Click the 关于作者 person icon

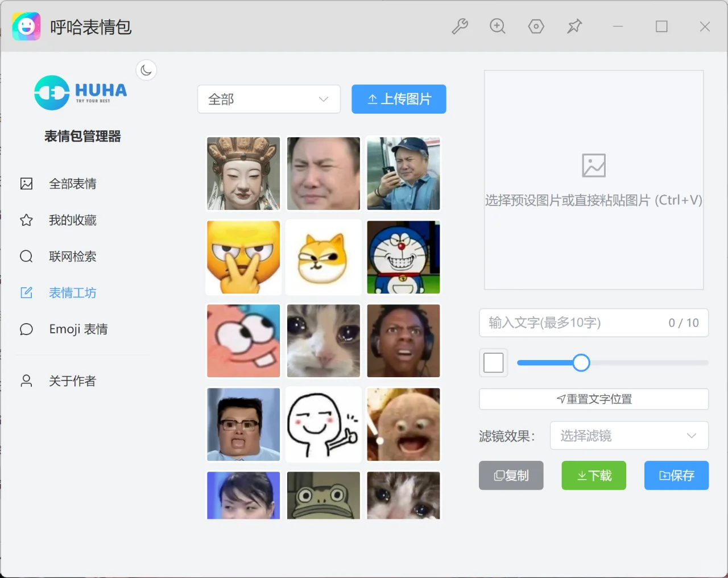click(26, 381)
